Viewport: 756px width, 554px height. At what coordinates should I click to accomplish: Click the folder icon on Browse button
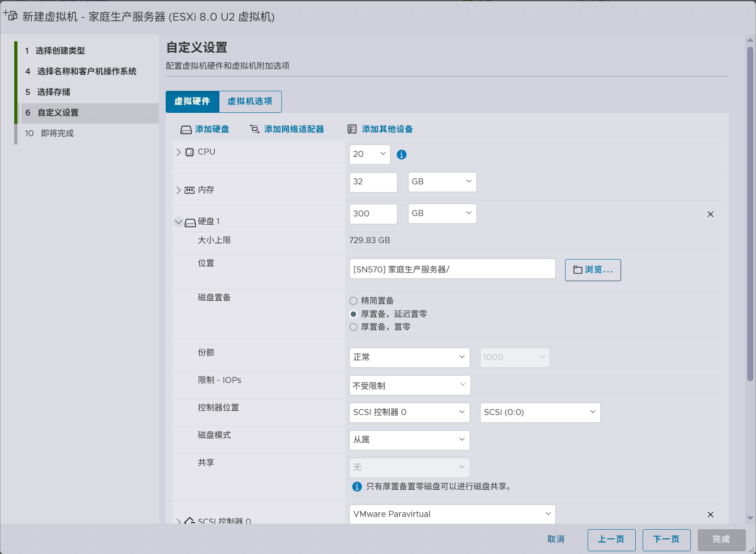click(x=578, y=270)
